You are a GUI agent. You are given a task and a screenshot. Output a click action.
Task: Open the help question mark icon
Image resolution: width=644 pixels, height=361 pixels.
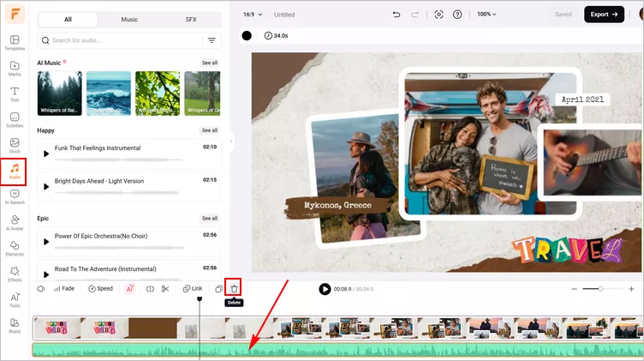pyautogui.click(x=457, y=15)
